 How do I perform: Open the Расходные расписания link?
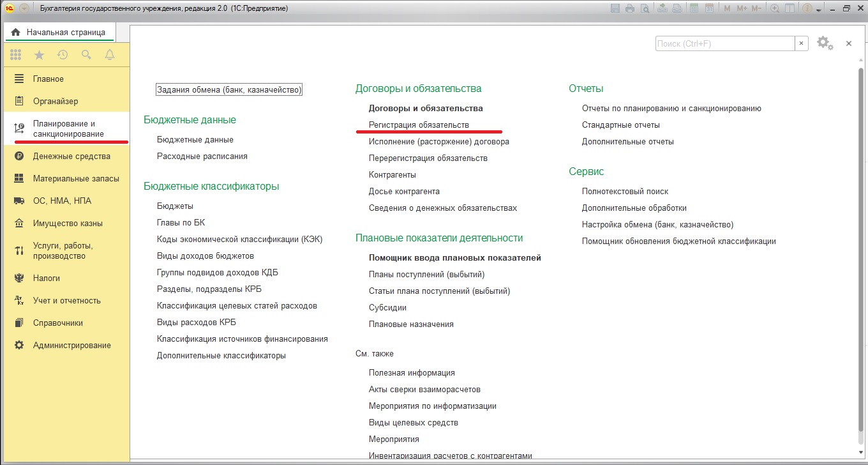(x=202, y=156)
